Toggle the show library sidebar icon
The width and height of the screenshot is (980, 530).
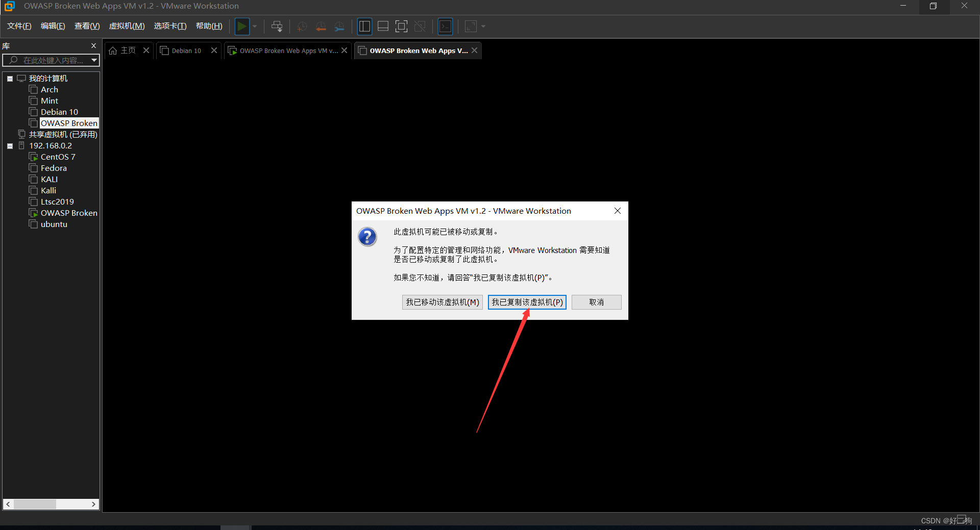(x=364, y=26)
